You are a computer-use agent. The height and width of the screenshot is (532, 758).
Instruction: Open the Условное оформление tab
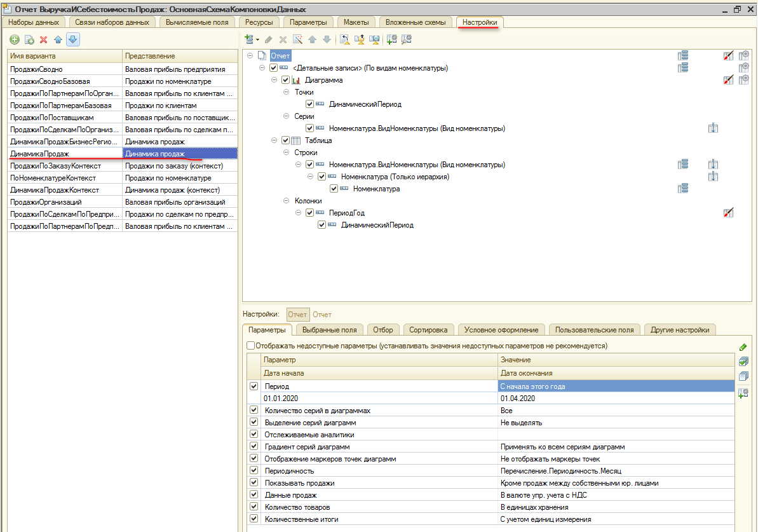501,330
